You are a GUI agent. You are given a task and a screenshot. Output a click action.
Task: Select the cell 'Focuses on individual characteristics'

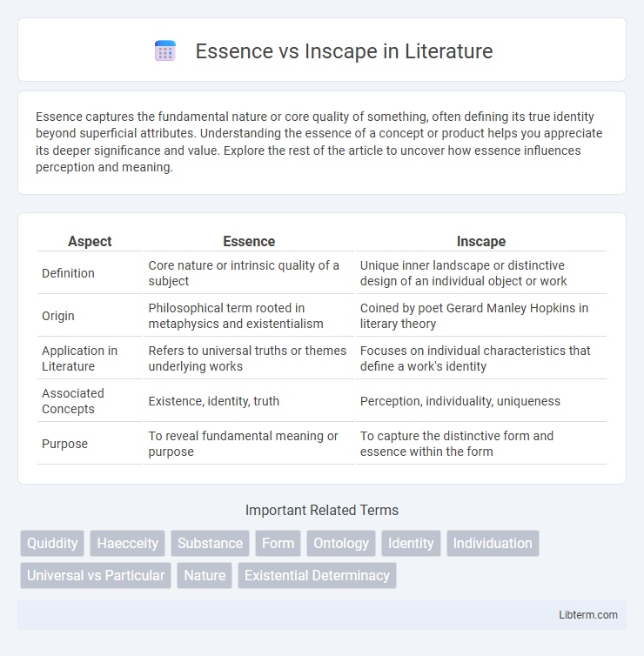(x=481, y=358)
